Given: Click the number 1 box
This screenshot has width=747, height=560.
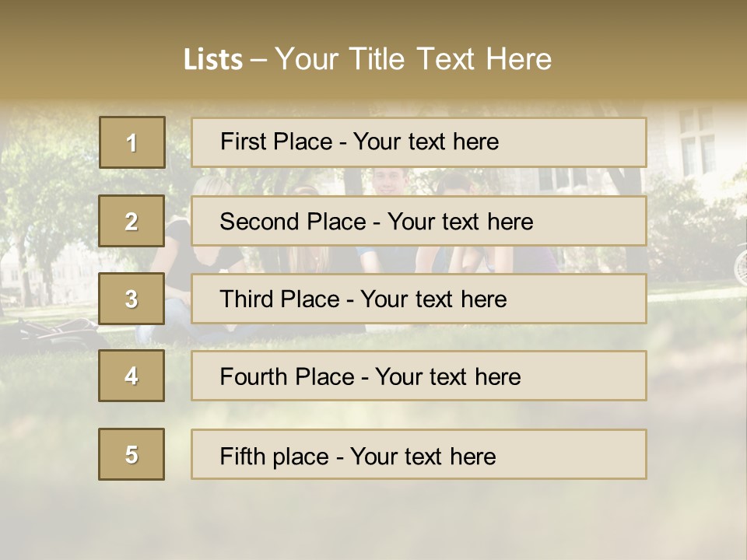Looking at the screenshot, I should [132, 142].
